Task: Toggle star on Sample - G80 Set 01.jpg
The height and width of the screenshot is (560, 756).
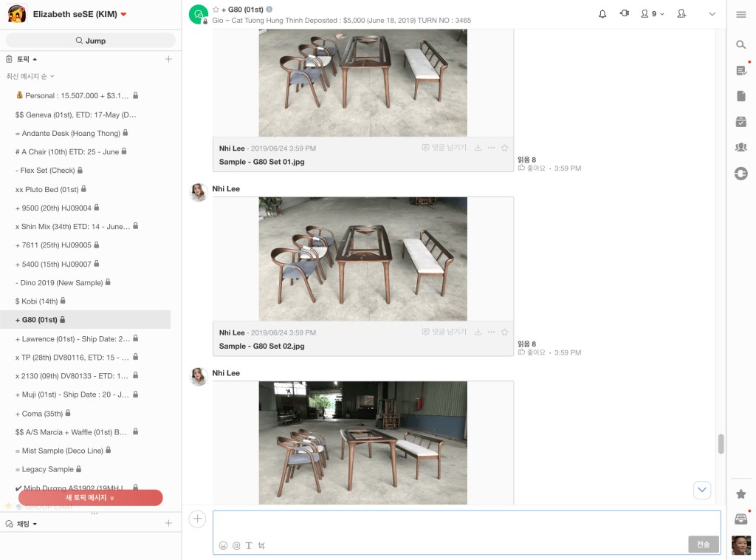Action: [505, 148]
